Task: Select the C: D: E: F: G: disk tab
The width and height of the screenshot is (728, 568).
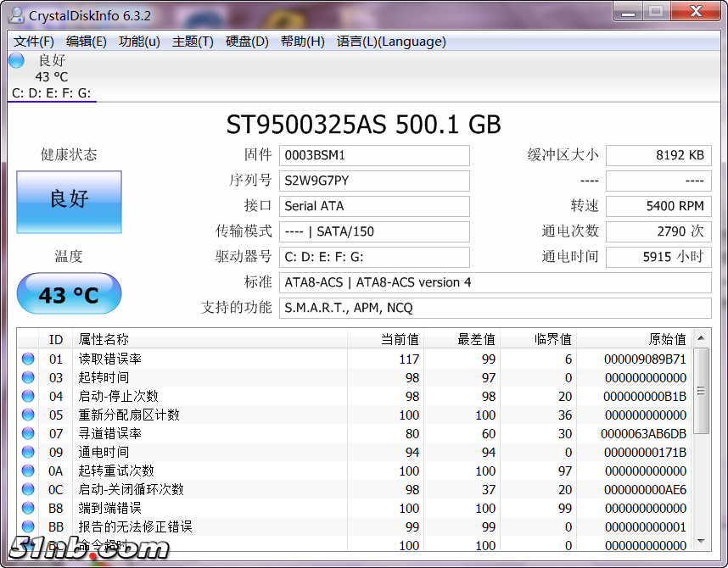Action: [x=52, y=93]
